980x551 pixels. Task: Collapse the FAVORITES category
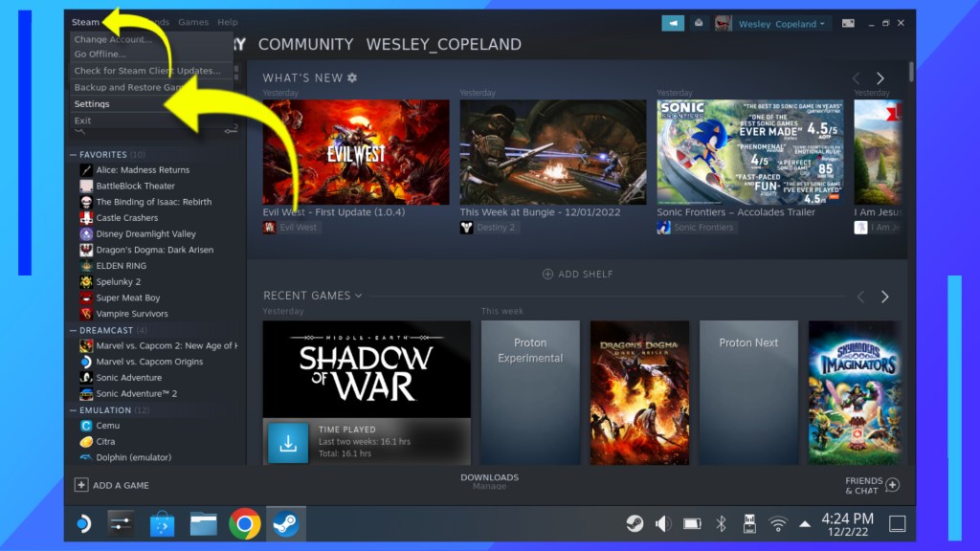[73, 154]
